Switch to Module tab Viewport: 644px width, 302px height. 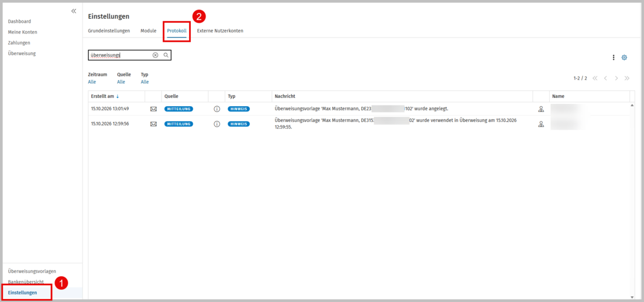(148, 31)
